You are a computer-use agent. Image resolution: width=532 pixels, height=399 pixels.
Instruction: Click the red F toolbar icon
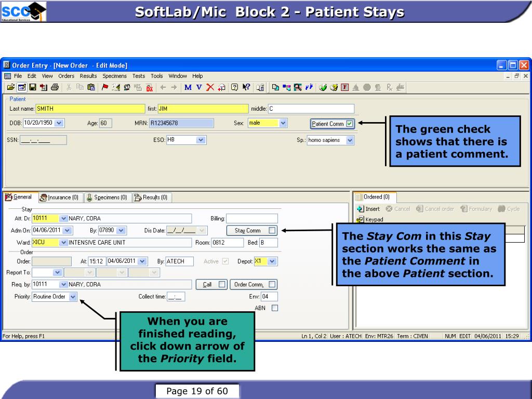click(x=345, y=87)
